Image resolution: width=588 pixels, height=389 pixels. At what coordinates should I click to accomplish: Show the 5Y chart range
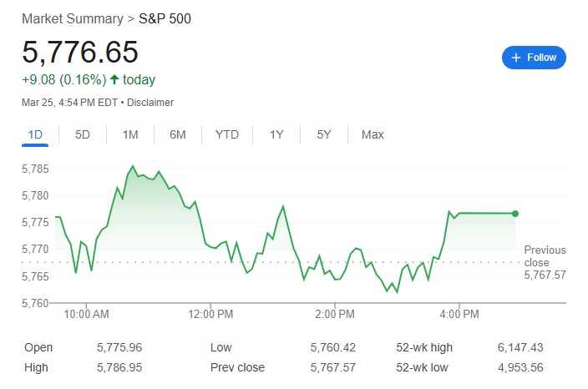pos(324,134)
